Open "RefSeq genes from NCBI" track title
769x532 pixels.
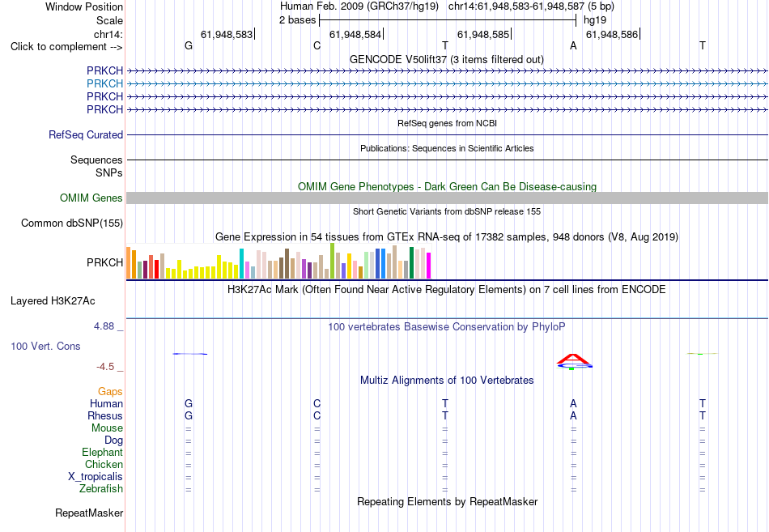448,123
